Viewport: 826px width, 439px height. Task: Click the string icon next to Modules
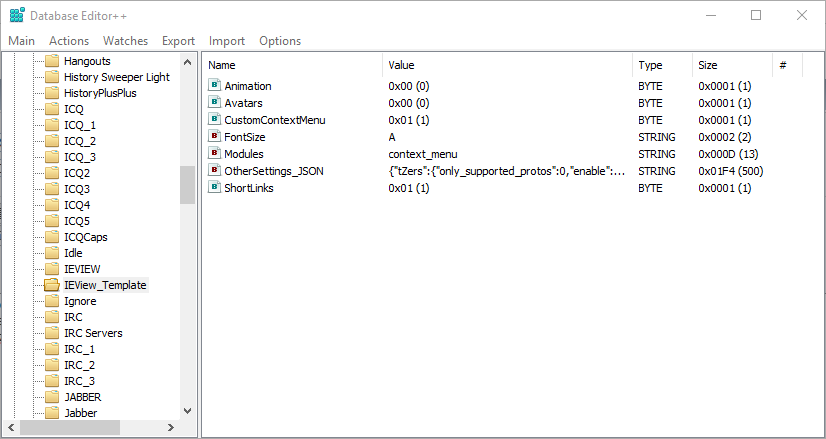[x=214, y=154]
